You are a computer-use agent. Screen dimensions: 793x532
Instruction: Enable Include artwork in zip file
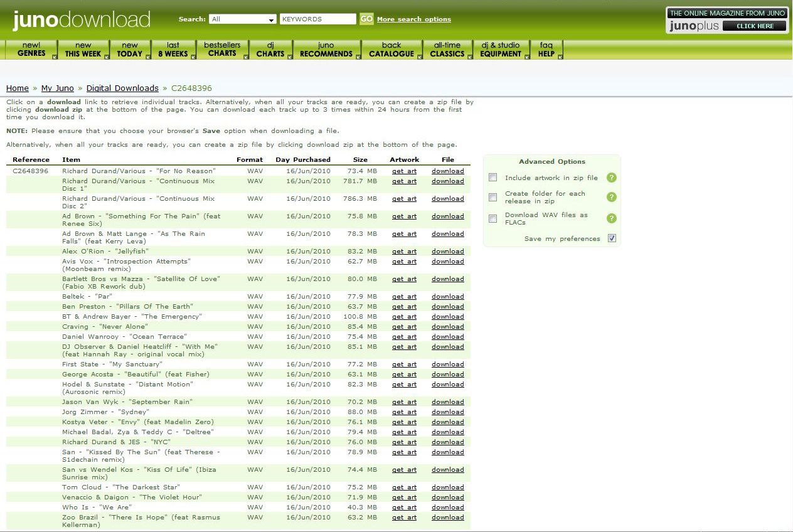[x=492, y=178]
